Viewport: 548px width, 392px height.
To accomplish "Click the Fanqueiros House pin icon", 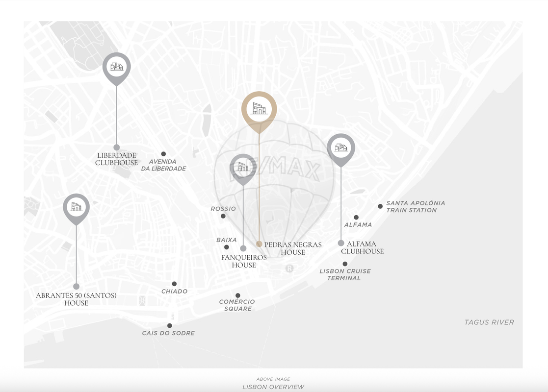I will tap(243, 167).
